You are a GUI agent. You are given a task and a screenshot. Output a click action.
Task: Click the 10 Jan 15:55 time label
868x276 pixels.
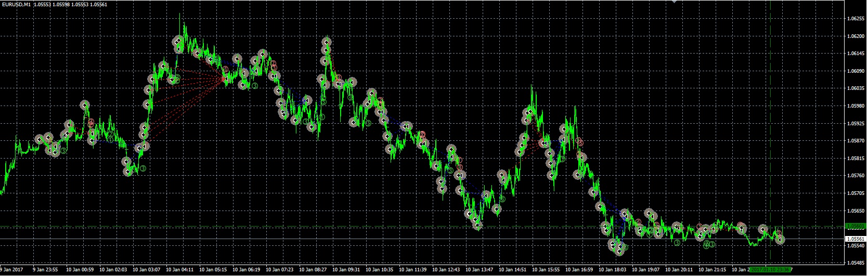(546, 270)
